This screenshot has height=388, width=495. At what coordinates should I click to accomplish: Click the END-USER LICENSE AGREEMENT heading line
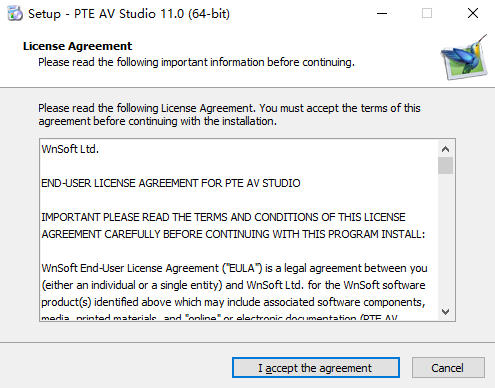tap(171, 183)
